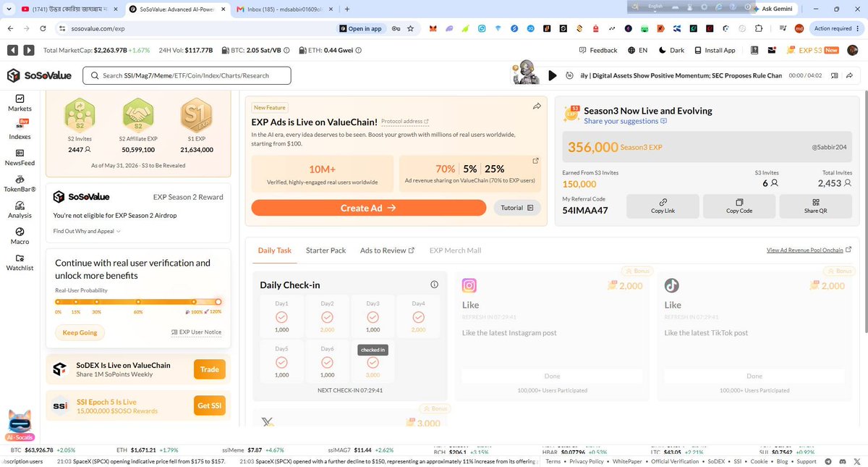Open the Chrome tab search arrow
868x467 pixels.
(7, 9)
